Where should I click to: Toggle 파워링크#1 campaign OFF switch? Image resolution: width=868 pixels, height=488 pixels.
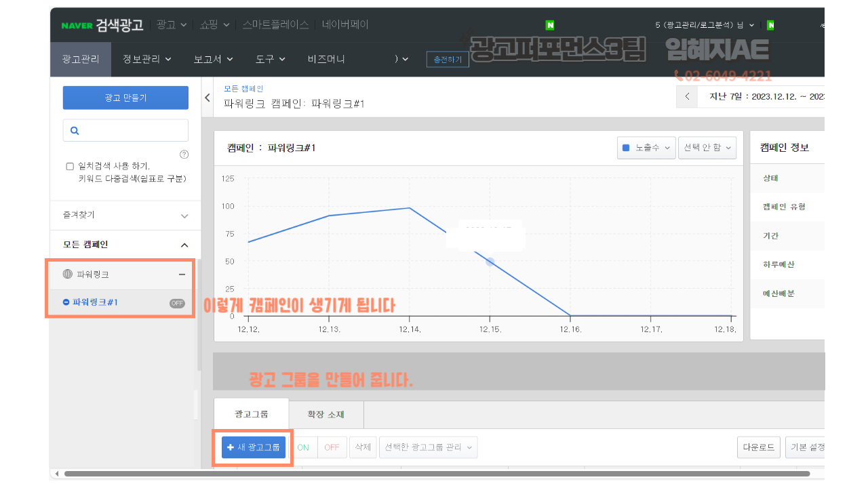pyautogui.click(x=177, y=303)
